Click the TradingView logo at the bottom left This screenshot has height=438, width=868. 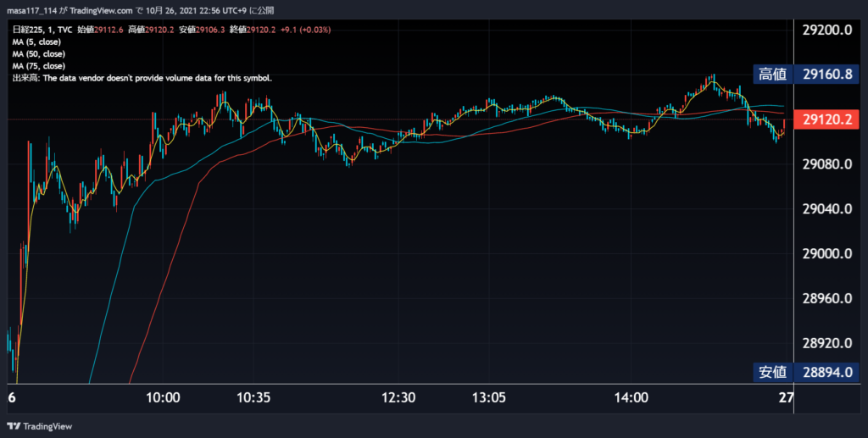[39, 426]
